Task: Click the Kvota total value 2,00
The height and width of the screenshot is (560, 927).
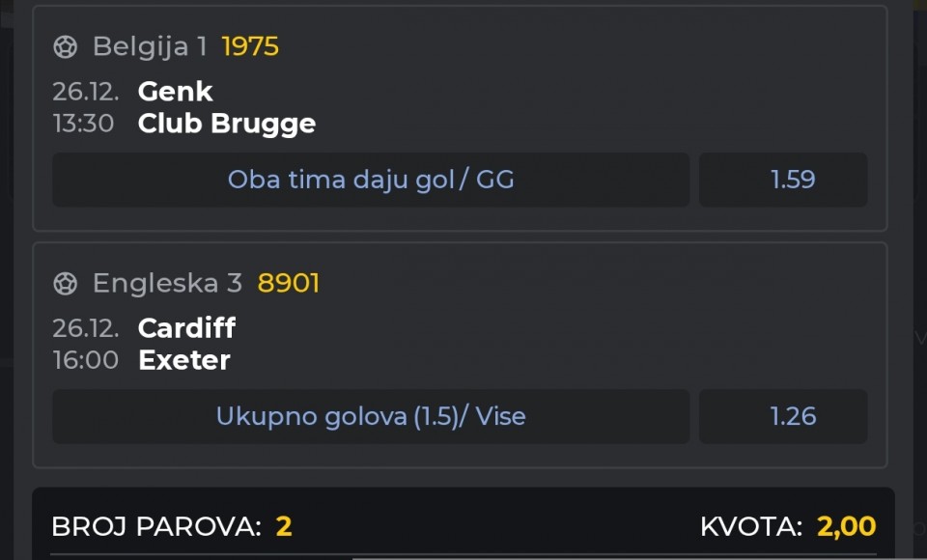Action: 846,526
